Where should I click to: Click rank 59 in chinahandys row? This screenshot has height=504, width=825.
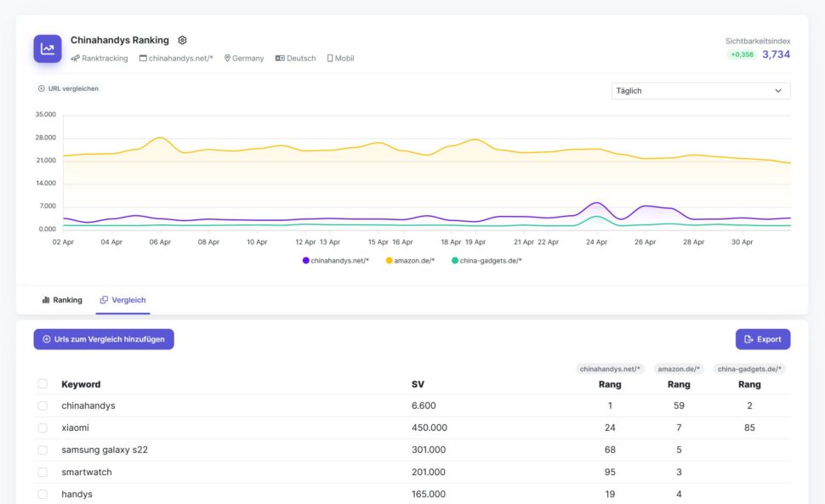click(679, 405)
